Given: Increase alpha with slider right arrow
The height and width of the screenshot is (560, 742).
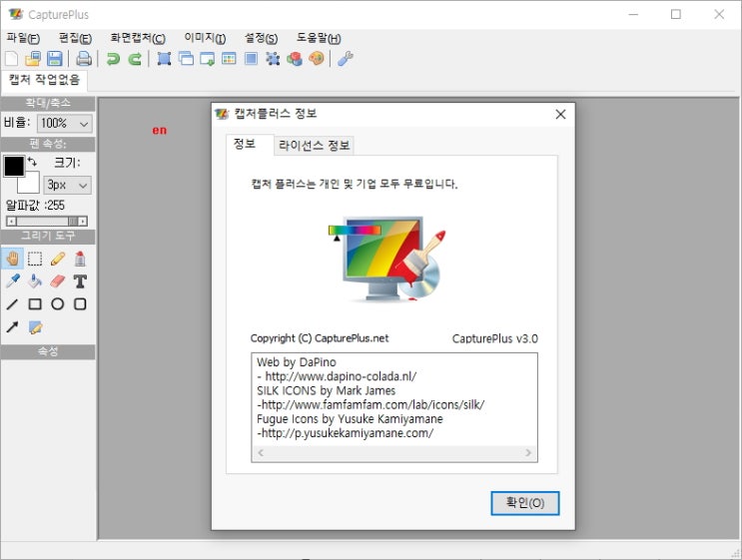Looking at the screenshot, I should (x=82, y=221).
